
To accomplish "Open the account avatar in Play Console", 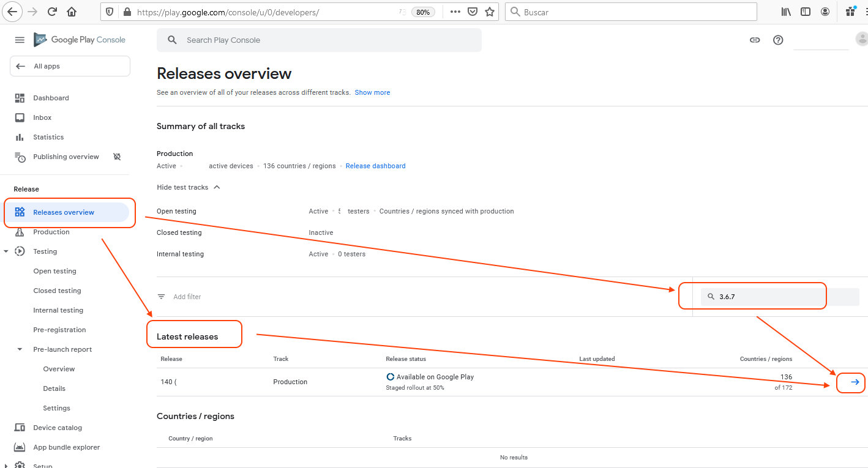I will point(861,39).
